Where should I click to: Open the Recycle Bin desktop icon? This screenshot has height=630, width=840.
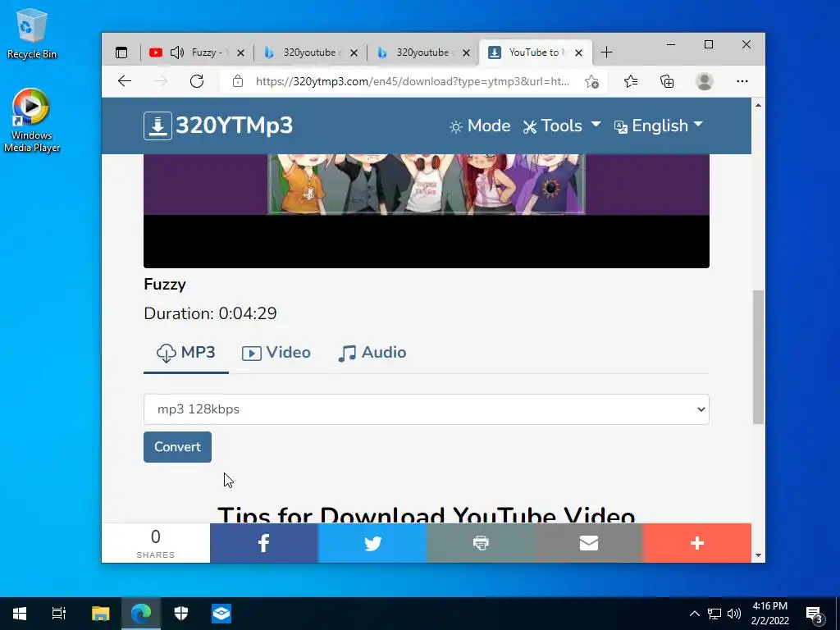(32, 33)
